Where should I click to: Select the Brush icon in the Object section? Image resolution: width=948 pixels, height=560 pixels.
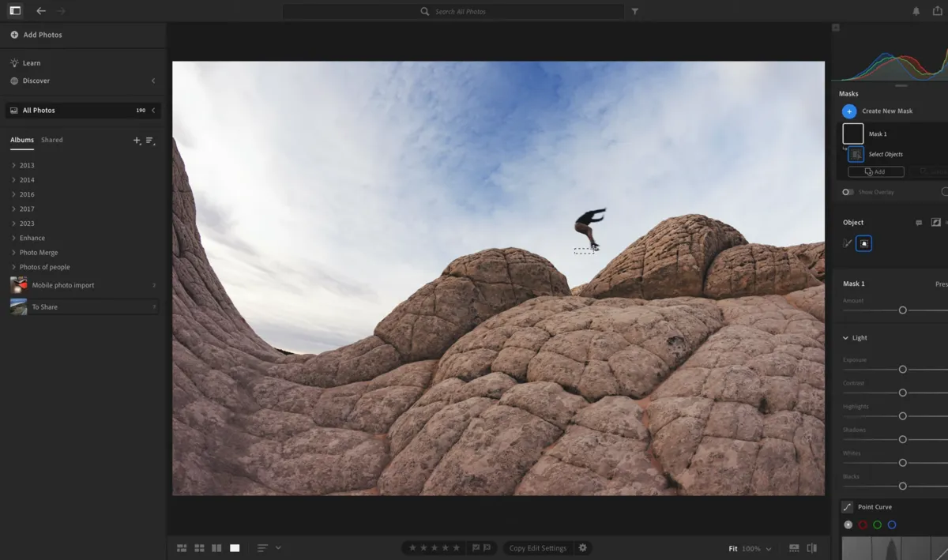click(x=846, y=242)
